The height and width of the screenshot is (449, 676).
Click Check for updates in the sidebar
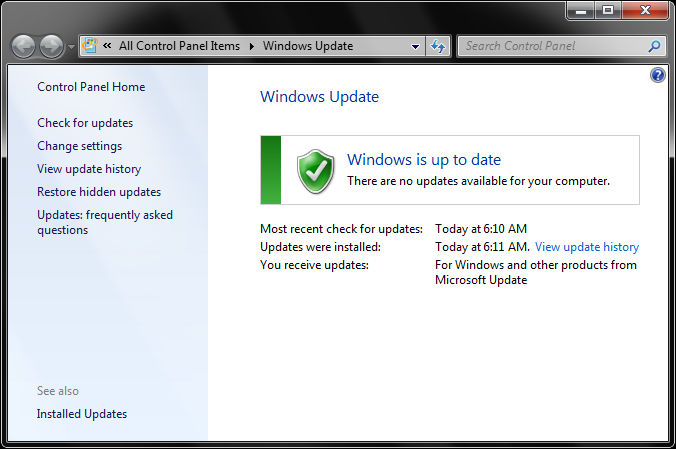click(x=85, y=123)
